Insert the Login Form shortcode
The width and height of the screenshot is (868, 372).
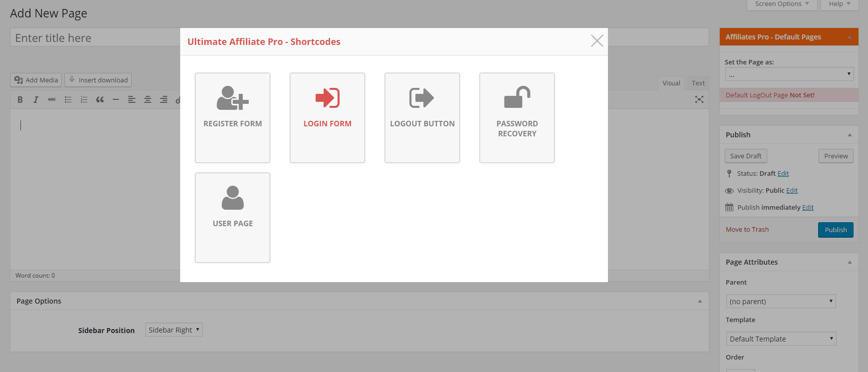(x=327, y=118)
